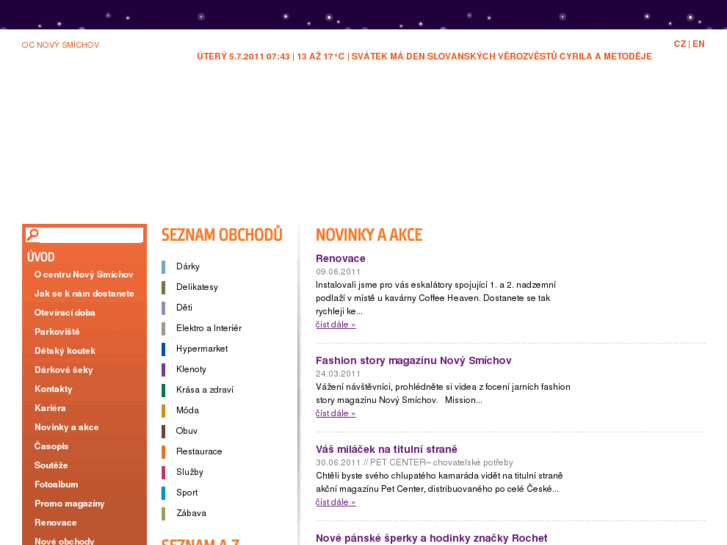Switch language to CZ
The image size is (727, 545).
(x=679, y=44)
